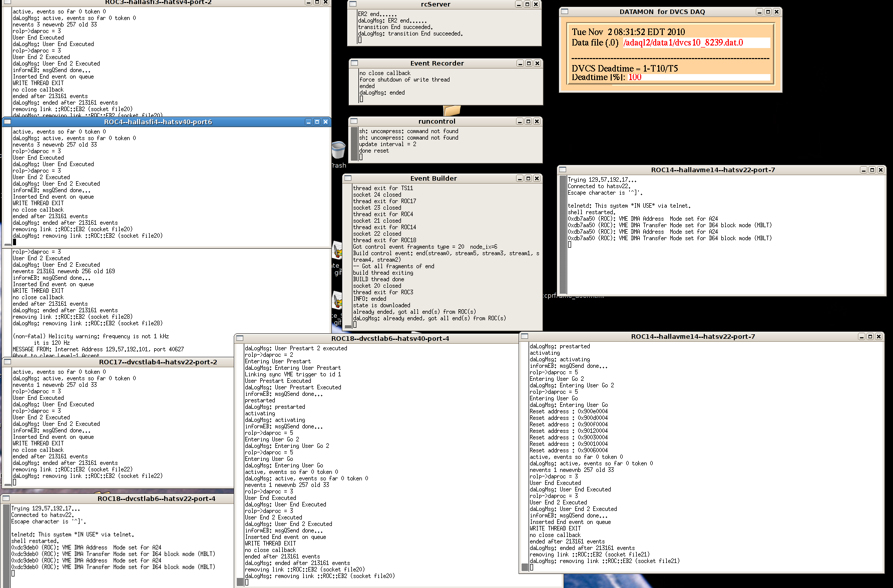This screenshot has width=893, height=588.
Task: Close the rcServer window
Action: 536,5
